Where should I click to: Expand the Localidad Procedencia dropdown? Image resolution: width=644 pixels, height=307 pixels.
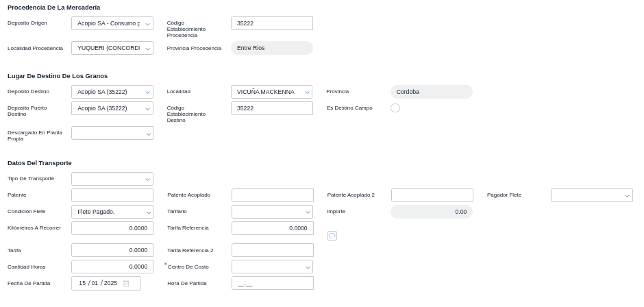pyautogui.click(x=112, y=49)
